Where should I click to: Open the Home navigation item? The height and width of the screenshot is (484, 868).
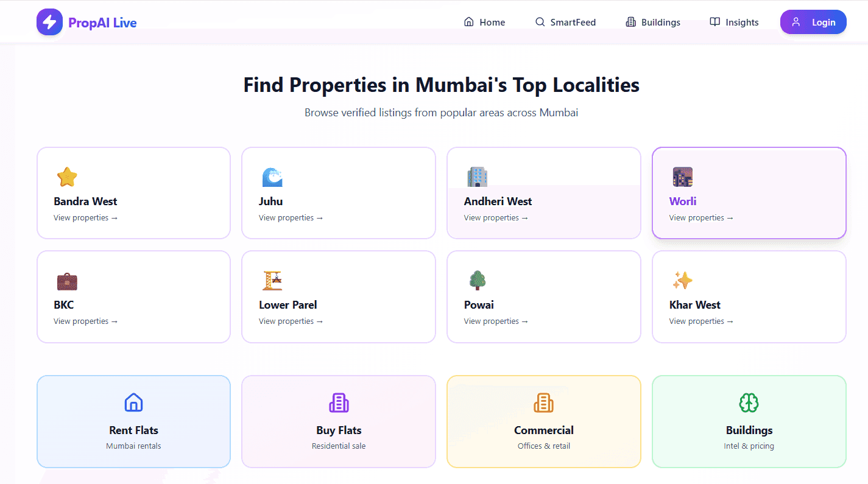coord(485,23)
